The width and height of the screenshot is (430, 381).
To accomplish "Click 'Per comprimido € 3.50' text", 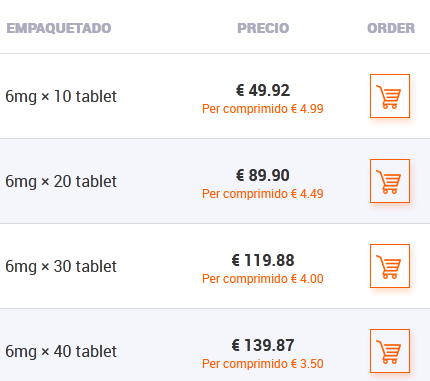I will pyautogui.click(x=263, y=364).
